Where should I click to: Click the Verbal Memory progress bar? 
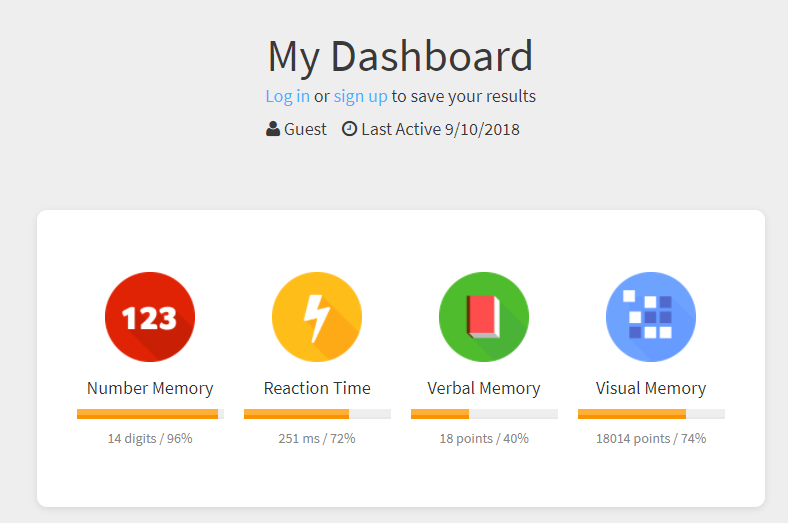(484, 414)
